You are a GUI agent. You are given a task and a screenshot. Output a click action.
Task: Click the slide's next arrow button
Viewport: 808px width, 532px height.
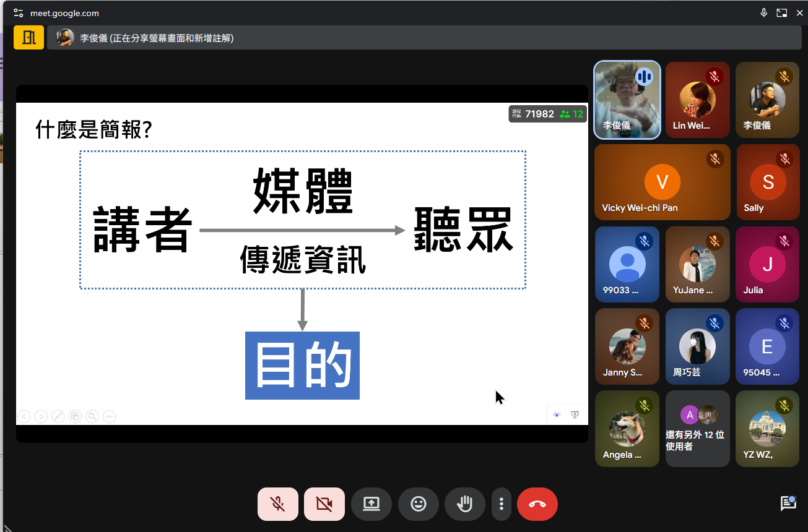tap(41, 417)
